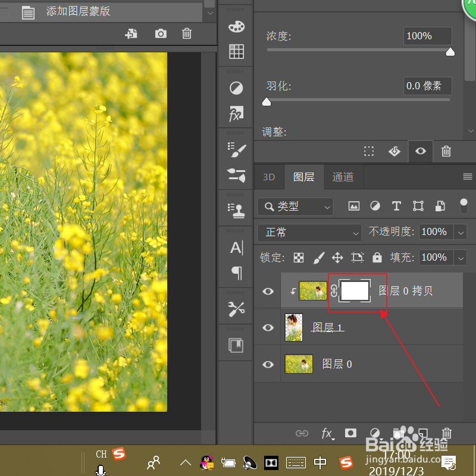This screenshot has height=476, width=476.
Task: Edit the 浓度 100% value field
Action: pos(427,36)
